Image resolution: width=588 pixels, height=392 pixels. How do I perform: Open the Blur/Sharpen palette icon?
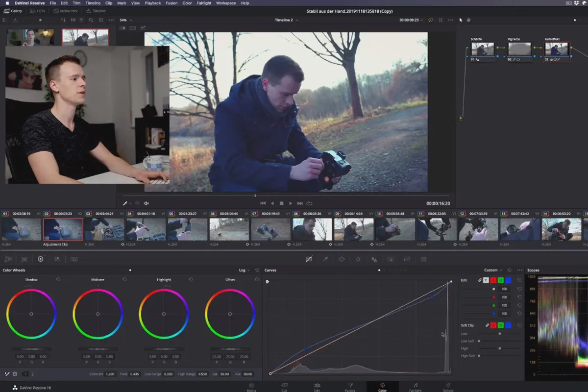click(x=374, y=259)
